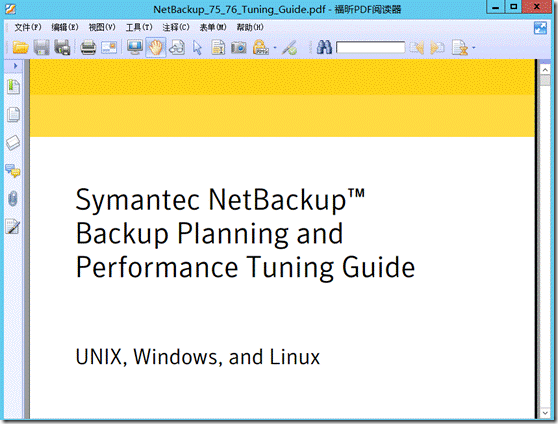Open the Comments panel icon
The height and width of the screenshot is (424, 558).
pyautogui.click(x=13, y=171)
